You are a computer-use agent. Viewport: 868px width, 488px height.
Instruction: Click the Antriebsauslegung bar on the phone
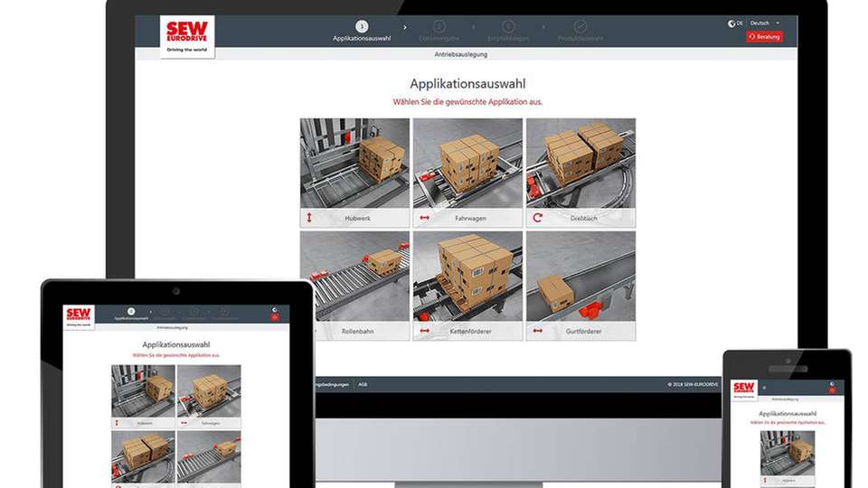(786, 399)
